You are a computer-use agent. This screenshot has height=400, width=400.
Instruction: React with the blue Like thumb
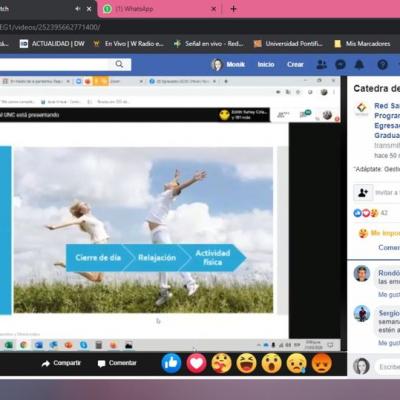[171, 363]
